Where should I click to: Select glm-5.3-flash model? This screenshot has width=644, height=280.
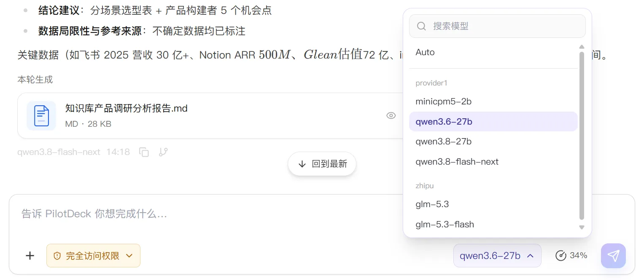[493, 224]
